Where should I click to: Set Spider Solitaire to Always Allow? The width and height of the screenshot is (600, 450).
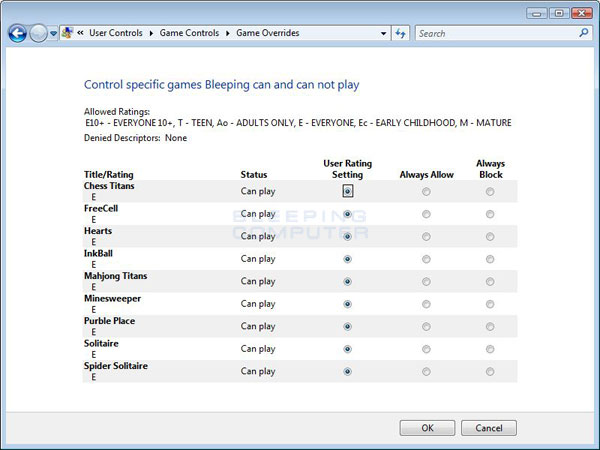click(x=426, y=372)
